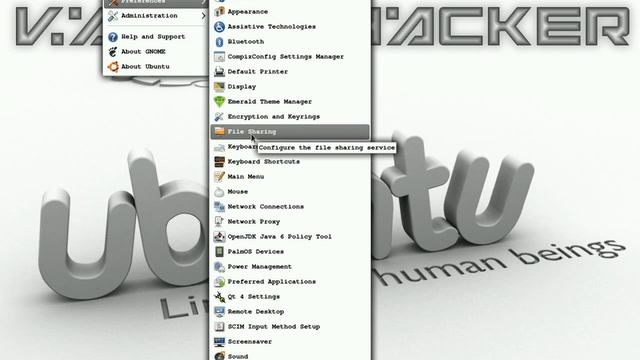Click the Remote Desktop icon
Screen dimensions: 640x360
pos(219,311)
